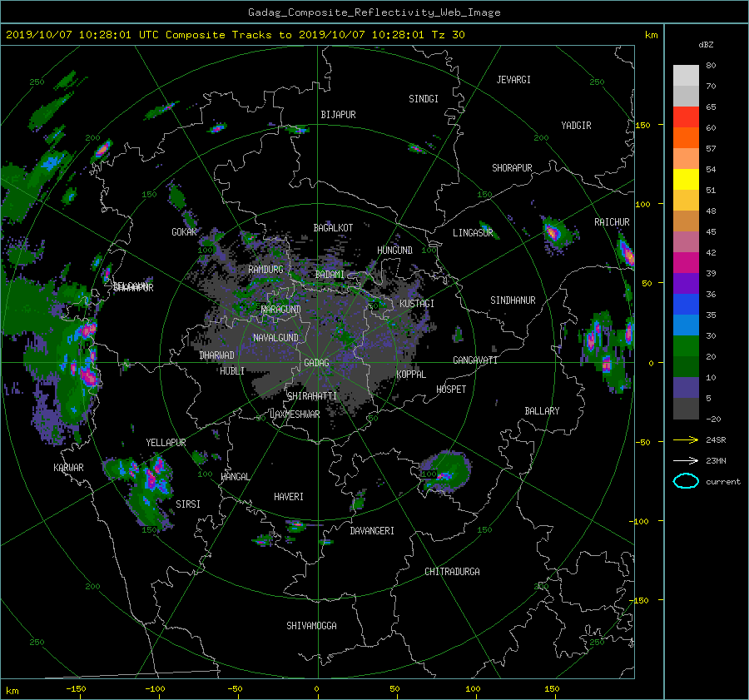Screen dimensions: 749x700
Task: Click the GANGAVATI city label
Action: [475, 360]
